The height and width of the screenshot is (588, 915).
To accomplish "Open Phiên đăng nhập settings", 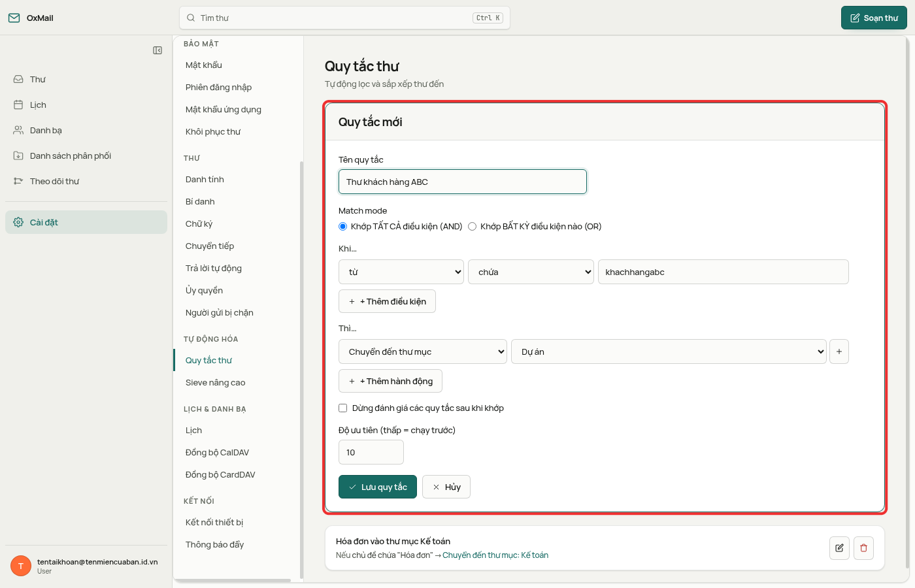I will coord(218,87).
